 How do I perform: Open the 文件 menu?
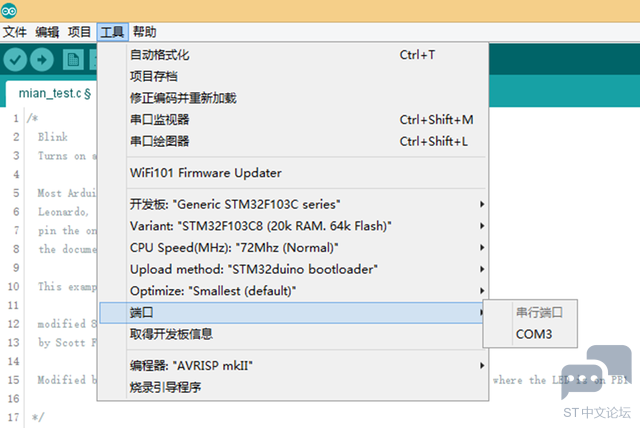(x=15, y=32)
